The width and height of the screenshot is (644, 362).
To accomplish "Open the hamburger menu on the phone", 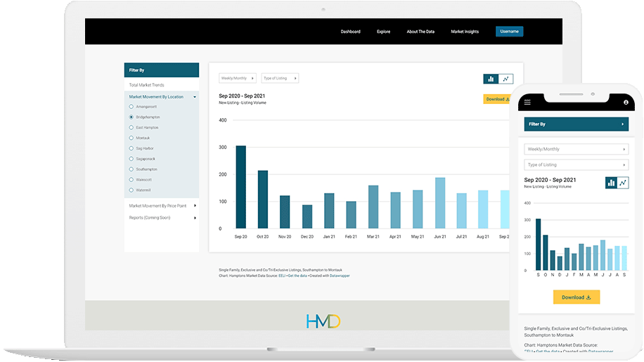I will [528, 103].
